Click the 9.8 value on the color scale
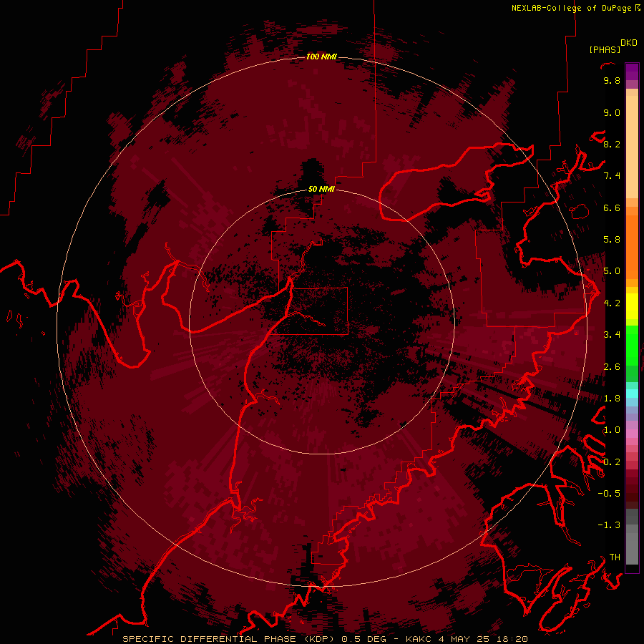 tap(612, 80)
